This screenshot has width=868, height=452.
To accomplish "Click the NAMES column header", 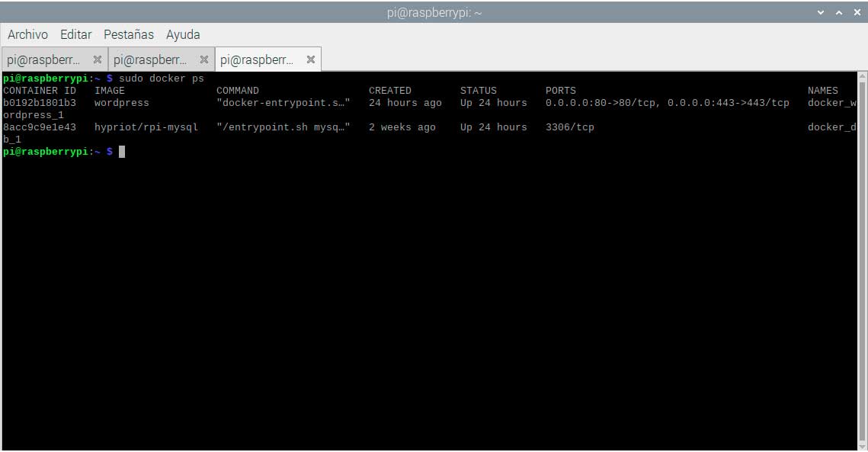I will [822, 90].
